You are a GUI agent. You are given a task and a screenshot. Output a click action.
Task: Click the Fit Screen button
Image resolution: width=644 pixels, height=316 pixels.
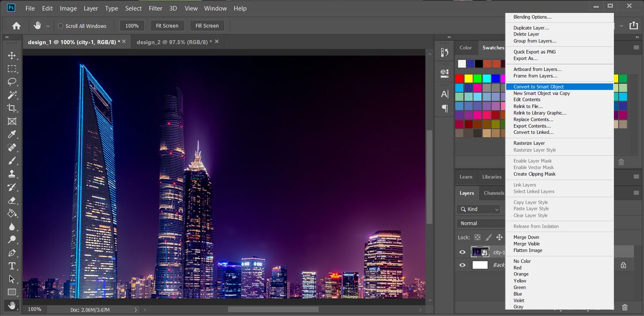pyautogui.click(x=167, y=25)
